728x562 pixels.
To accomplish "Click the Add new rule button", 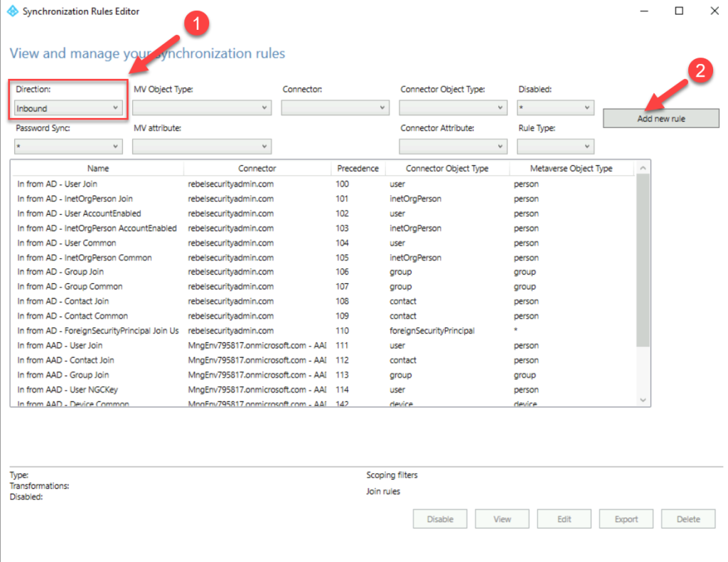I will coord(660,118).
